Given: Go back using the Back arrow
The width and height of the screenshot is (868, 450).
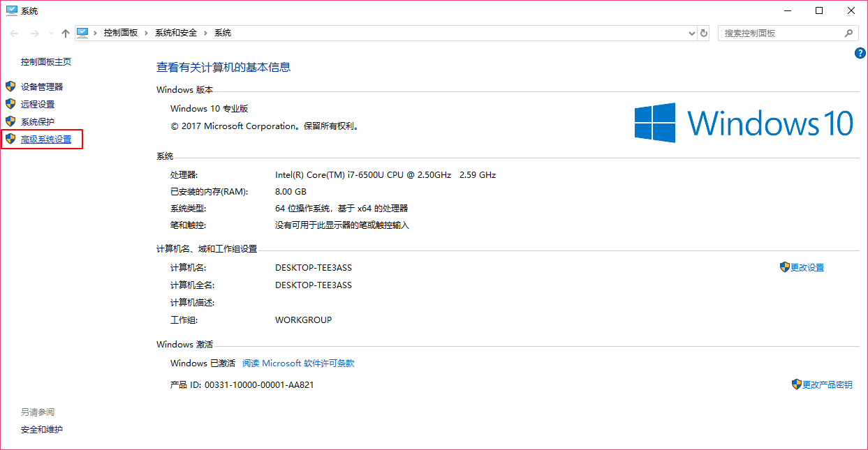Looking at the screenshot, I should point(14,33).
